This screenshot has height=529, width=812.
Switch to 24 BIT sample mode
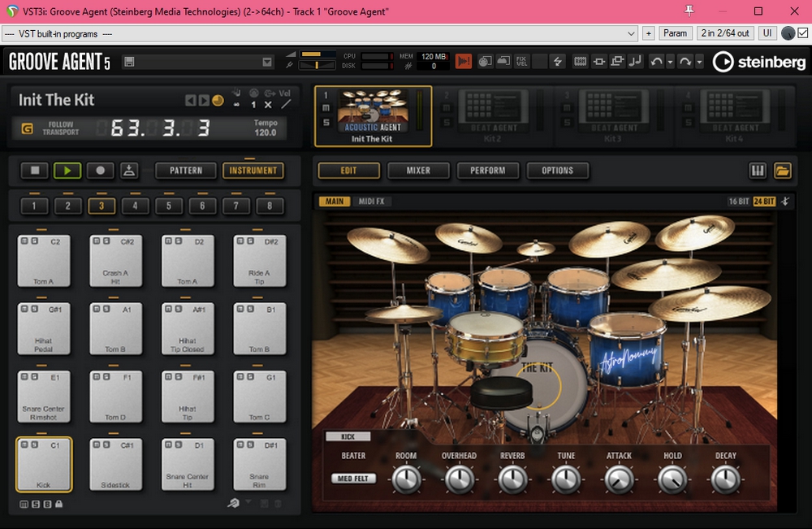coord(764,201)
